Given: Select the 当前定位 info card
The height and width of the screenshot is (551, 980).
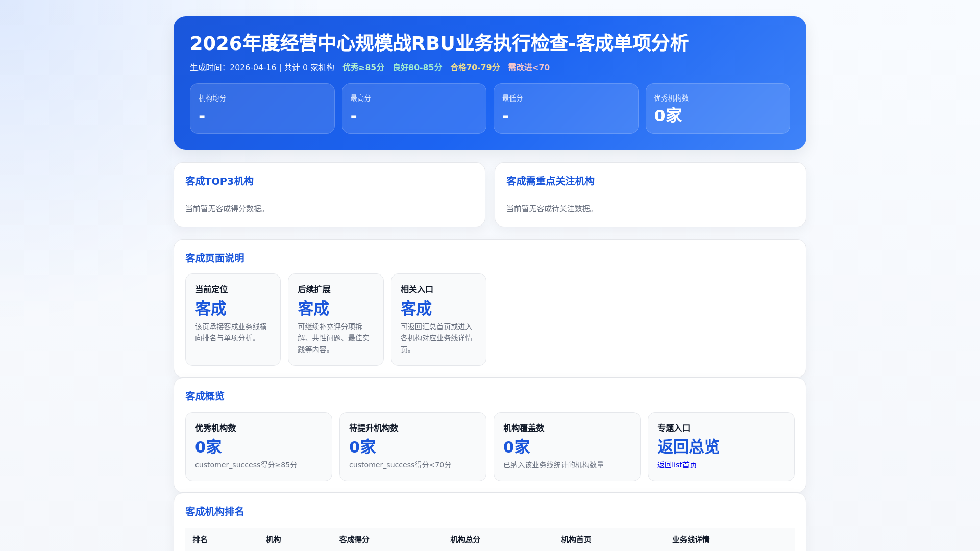Looking at the screenshot, I should [233, 320].
